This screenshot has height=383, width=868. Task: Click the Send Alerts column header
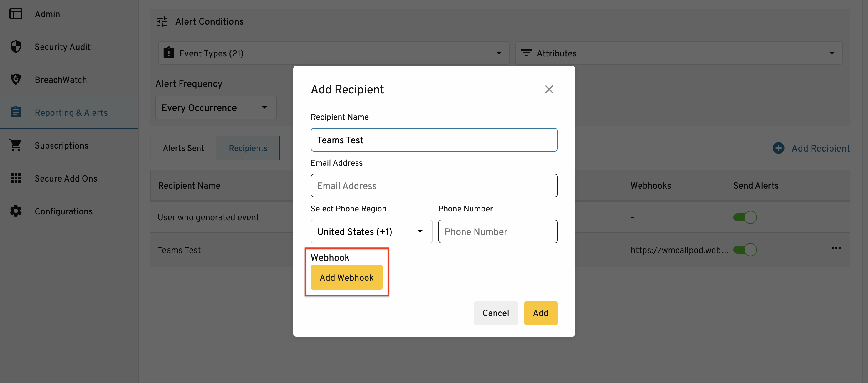point(755,186)
